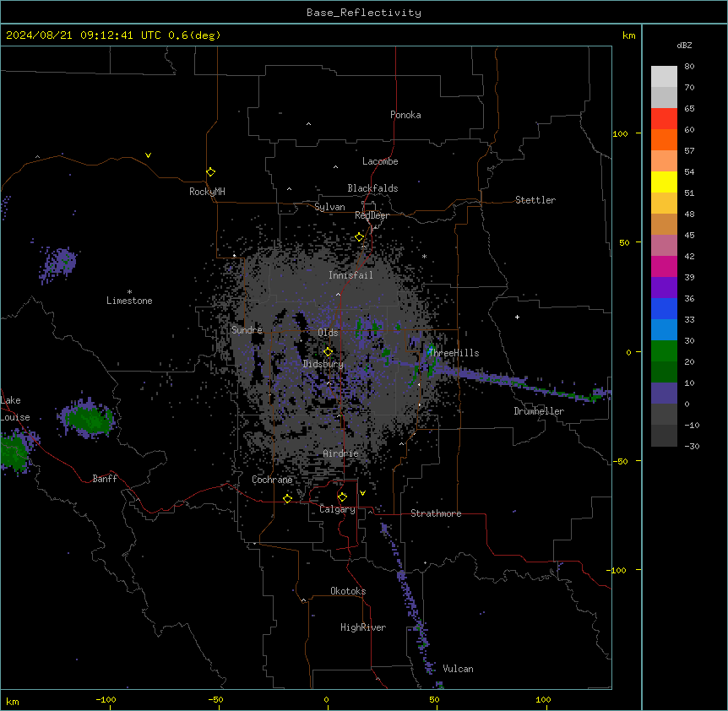This screenshot has width=728, height=711.
Task: Click the yellow radar site marker near Olds
Action: click(x=329, y=352)
